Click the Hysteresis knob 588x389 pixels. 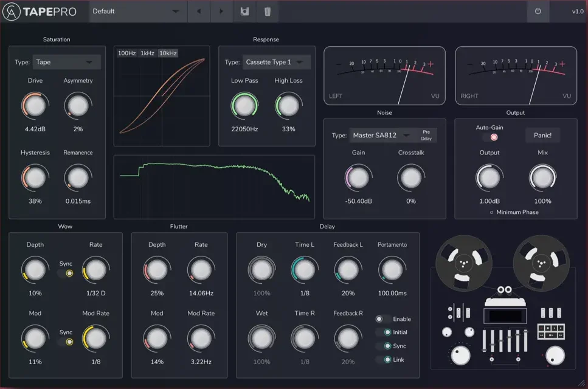click(x=35, y=177)
